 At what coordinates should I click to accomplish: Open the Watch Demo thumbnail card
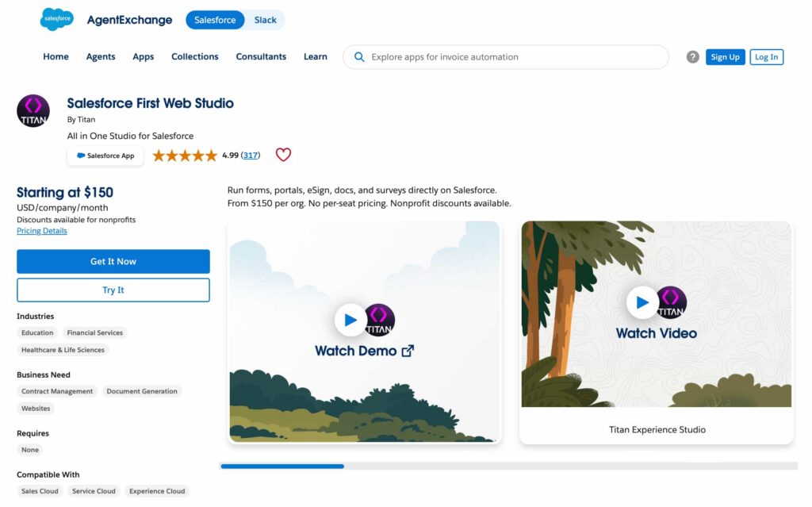(x=364, y=332)
